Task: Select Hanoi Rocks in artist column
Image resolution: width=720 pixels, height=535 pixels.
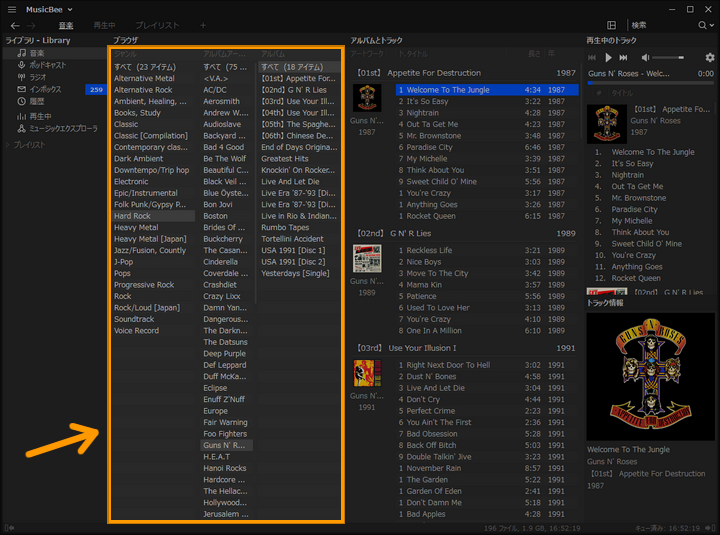Action: [226, 468]
